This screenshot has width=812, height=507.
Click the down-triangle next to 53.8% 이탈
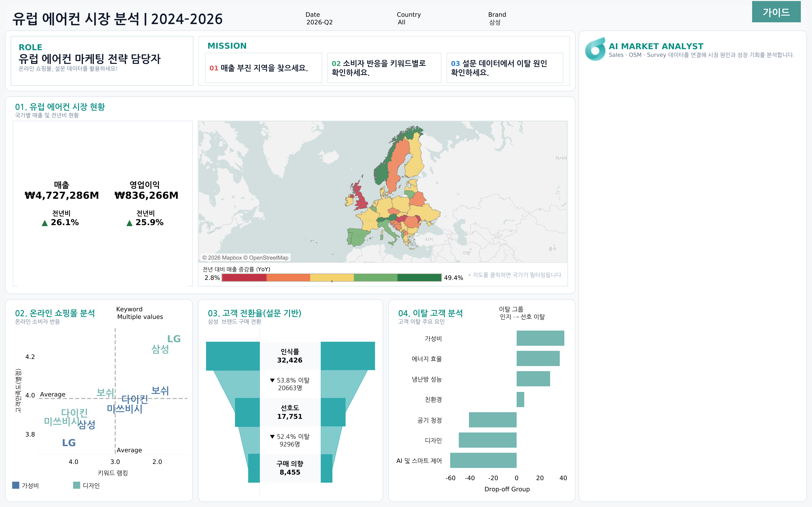tap(272, 380)
